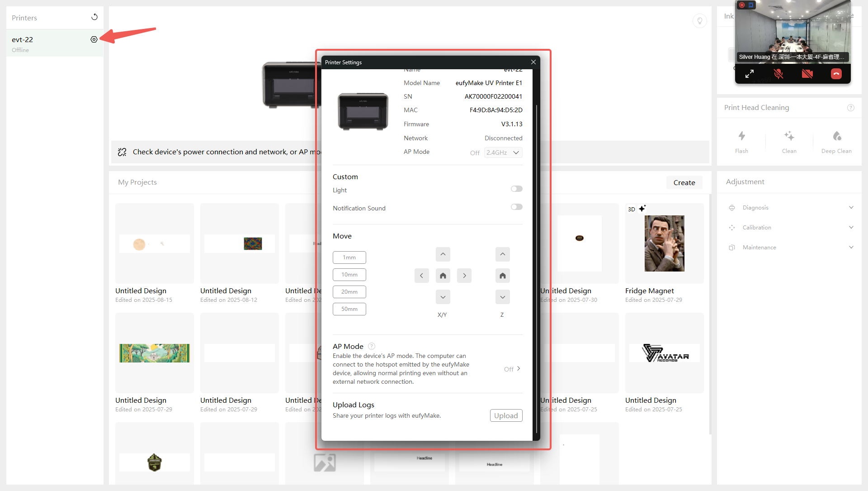This screenshot has width=868, height=491.
Task: Click the recording indicator in call window
Action: click(742, 5)
